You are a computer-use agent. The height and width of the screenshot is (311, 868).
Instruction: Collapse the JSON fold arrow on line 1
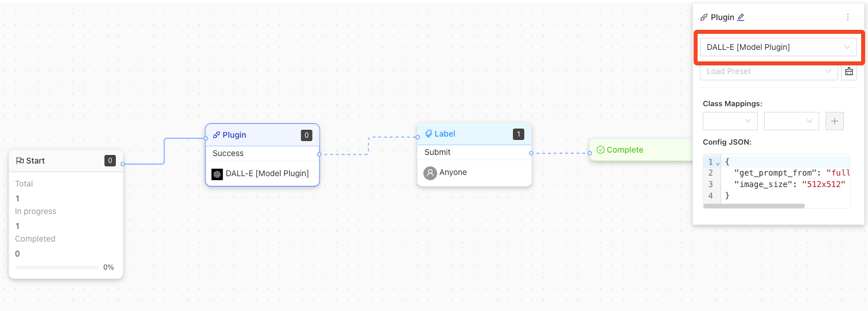tap(717, 162)
